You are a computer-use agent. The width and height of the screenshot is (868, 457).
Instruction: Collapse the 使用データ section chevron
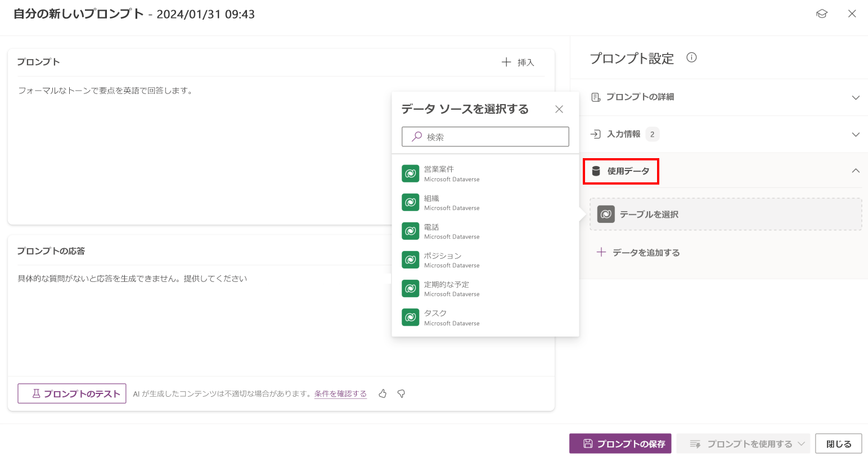856,171
